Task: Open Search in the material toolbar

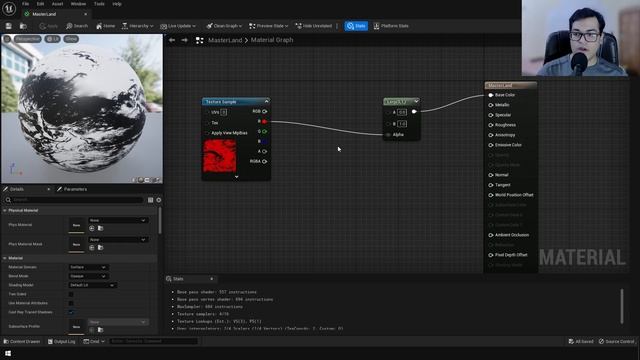Action: [x=77, y=26]
